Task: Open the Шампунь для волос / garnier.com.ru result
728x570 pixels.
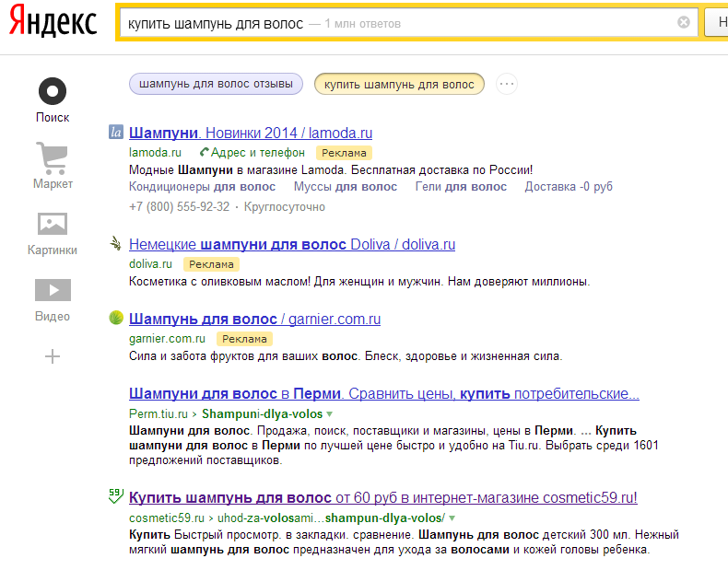Action: coord(255,320)
